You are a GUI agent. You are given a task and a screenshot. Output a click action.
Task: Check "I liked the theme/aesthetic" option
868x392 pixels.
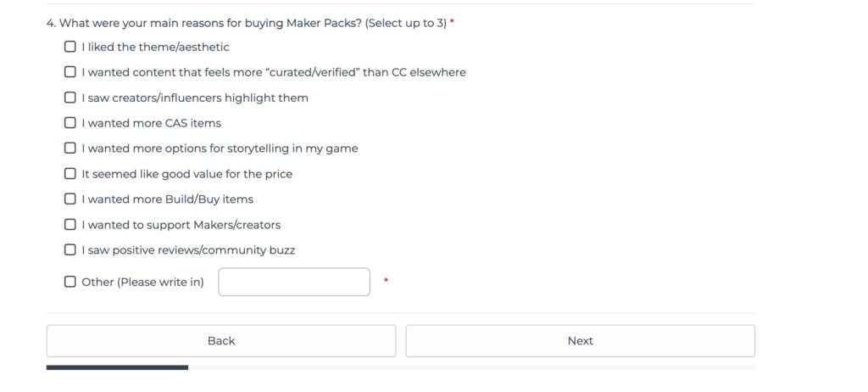[x=70, y=47]
